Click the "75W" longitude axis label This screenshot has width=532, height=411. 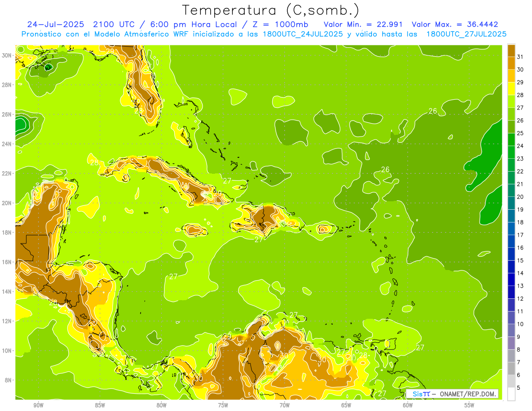click(223, 406)
